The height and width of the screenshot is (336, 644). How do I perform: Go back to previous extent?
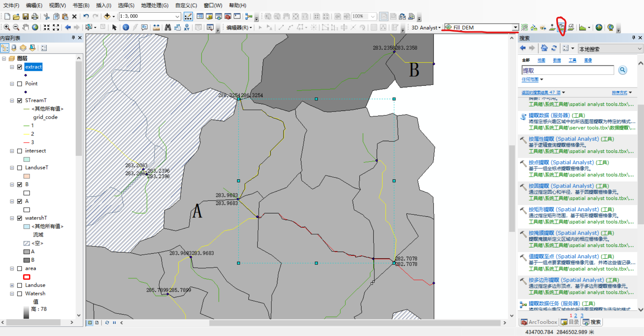click(x=68, y=27)
